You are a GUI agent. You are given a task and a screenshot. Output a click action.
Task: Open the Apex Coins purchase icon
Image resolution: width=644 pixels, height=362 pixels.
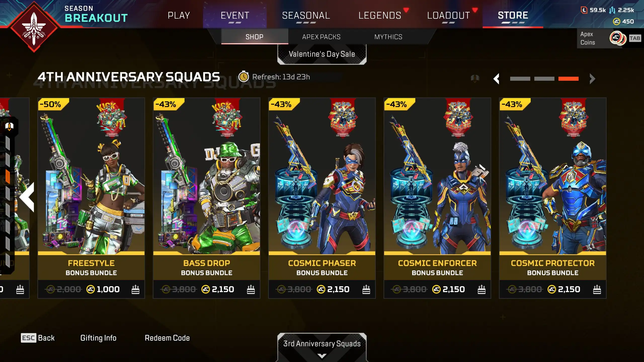(x=618, y=38)
